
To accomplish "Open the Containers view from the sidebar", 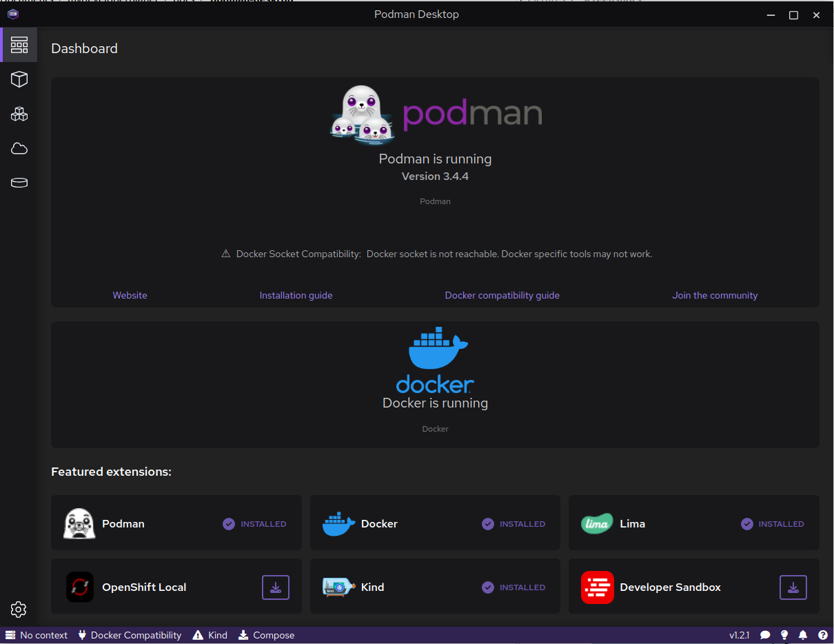I will pos(19,79).
